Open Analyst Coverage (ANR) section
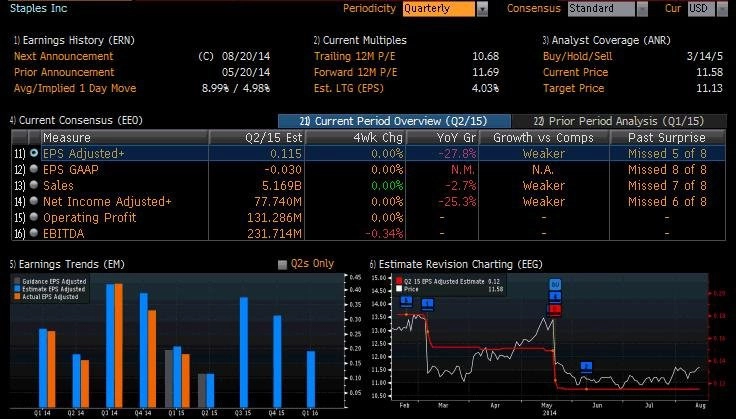The image size is (736, 419). pyautogui.click(x=606, y=40)
